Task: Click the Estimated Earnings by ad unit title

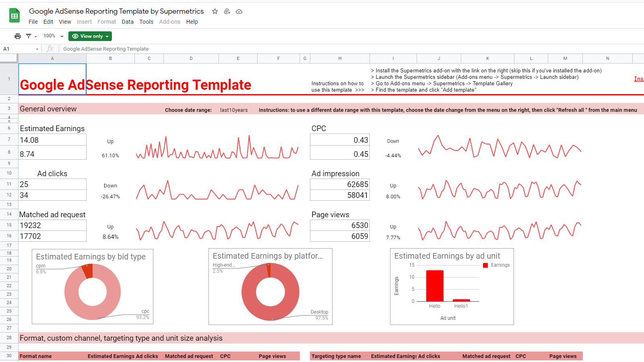Action: tap(447, 256)
